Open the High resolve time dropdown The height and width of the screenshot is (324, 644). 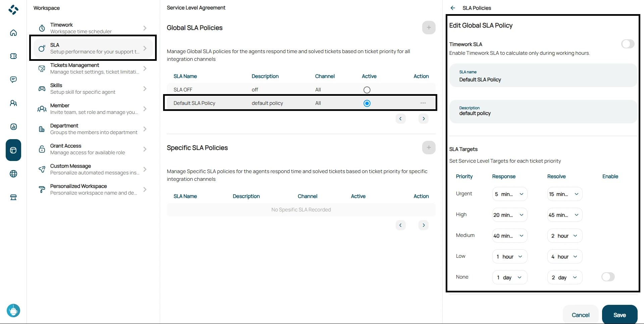click(564, 215)
